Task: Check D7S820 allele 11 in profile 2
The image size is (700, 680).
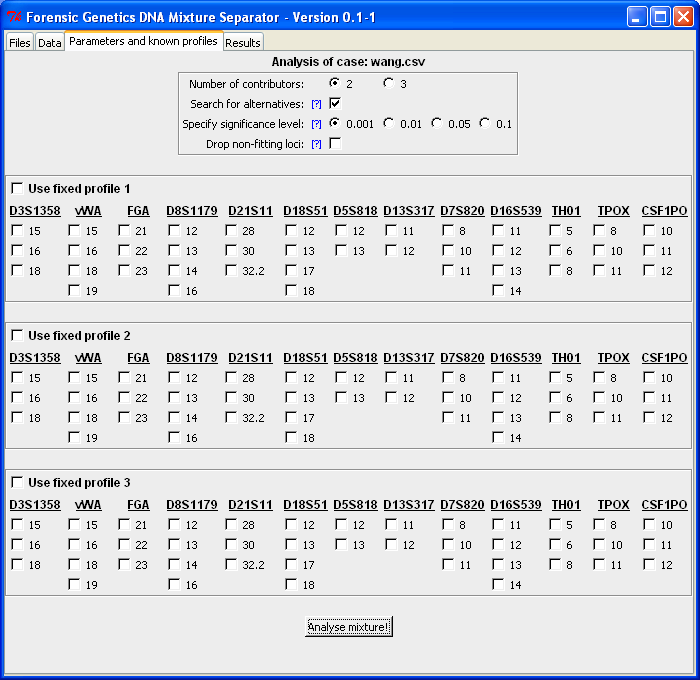Action: pyautogui.click(x=449, y=417)
